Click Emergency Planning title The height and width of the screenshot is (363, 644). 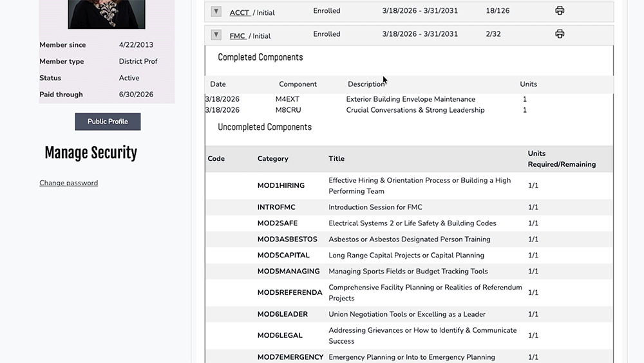click(412, 357)
